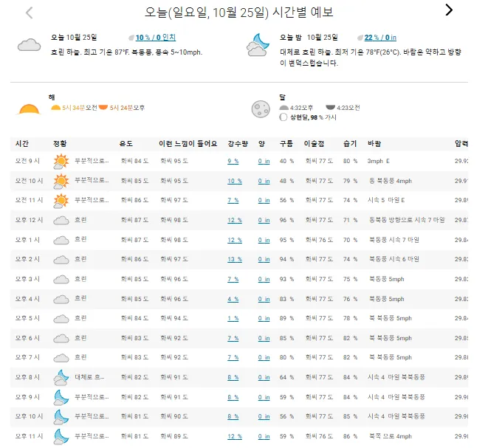488x448 pixels.
Task: Click the 3mph E wind value
Action: [379, 161]
